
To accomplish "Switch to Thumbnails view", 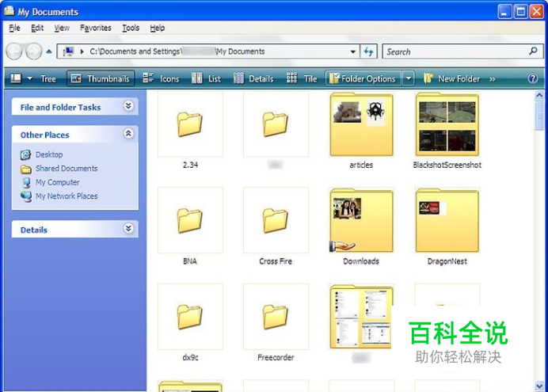I will click(101, 78).
